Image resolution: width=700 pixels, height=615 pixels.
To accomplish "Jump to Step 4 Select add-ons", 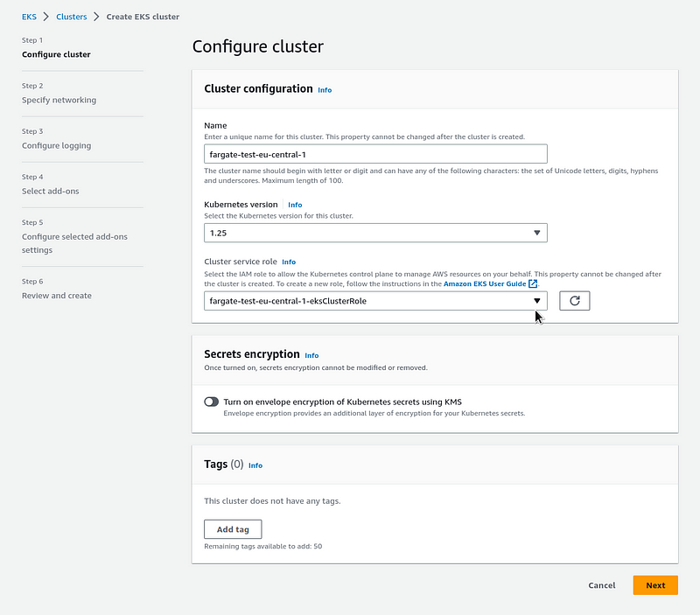I will [x=51, y=191].
